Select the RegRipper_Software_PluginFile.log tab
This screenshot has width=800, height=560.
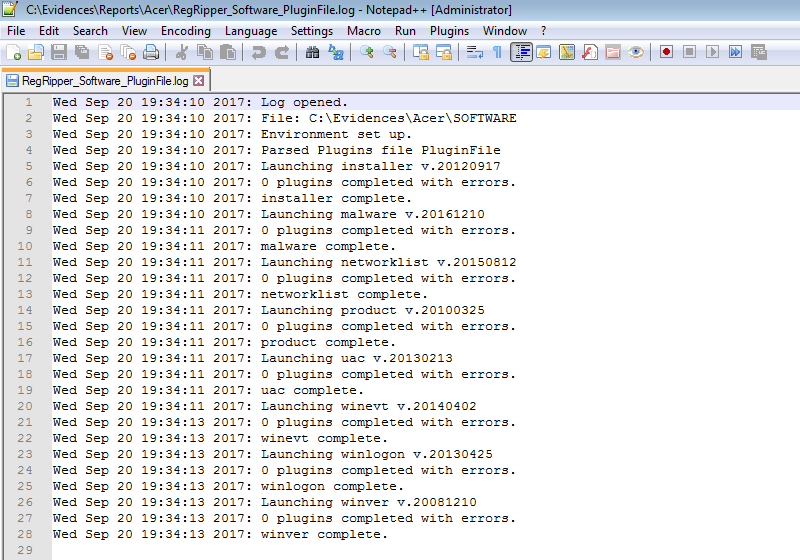click(x=96, y=80)
